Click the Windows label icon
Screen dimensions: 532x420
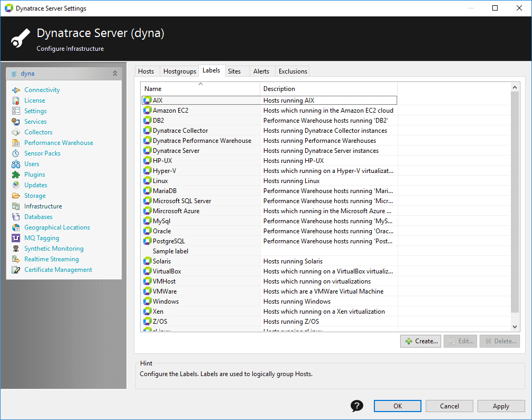click(x=147, y=302)
